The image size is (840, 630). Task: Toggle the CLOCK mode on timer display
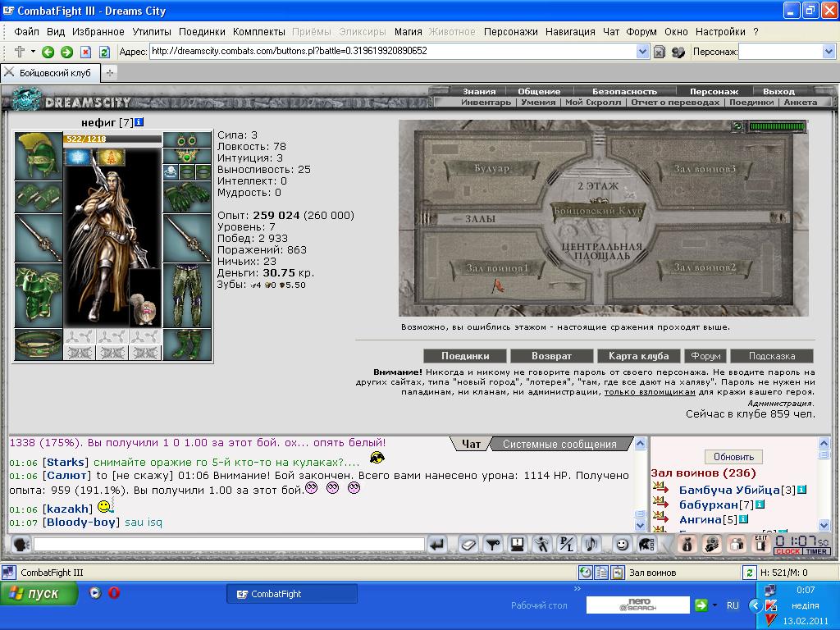pos(787,551)
